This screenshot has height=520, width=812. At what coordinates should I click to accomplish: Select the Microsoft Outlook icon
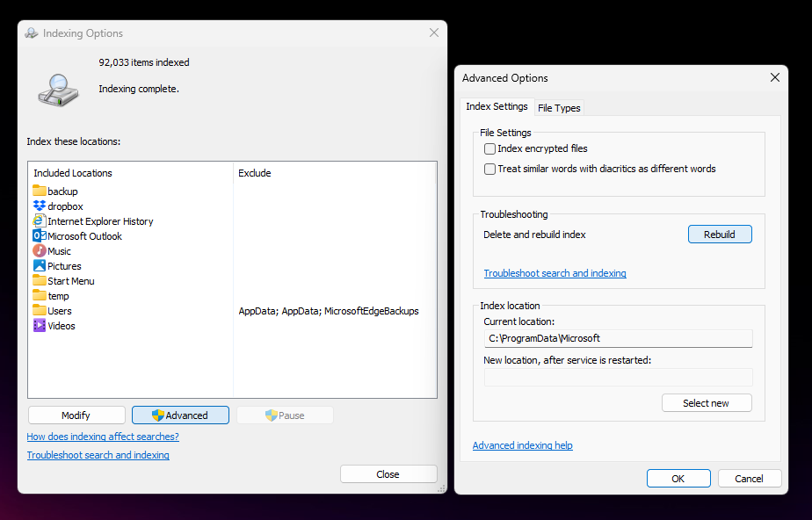coord(40,236)
